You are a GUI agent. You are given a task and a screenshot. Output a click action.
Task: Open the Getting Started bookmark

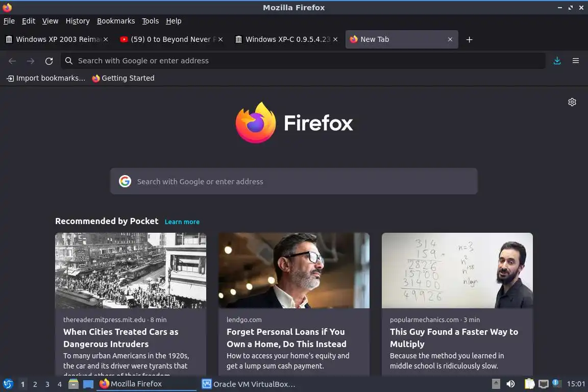[x=123, y=78]
